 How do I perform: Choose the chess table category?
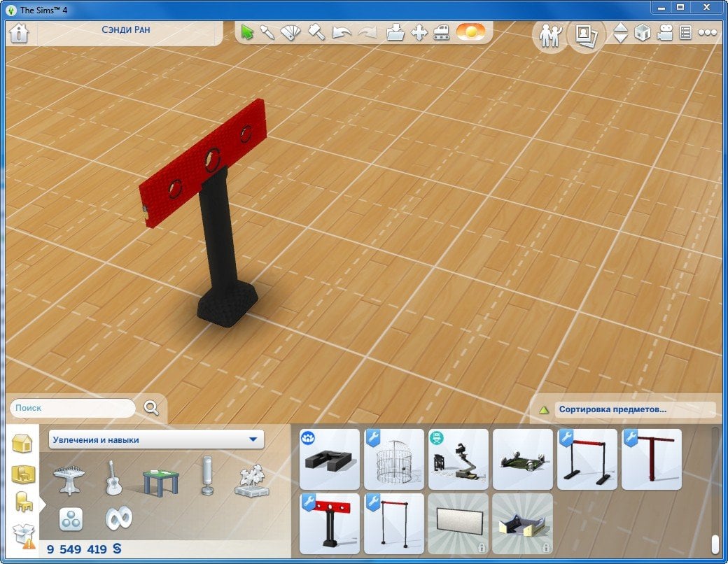pos(69,479)
